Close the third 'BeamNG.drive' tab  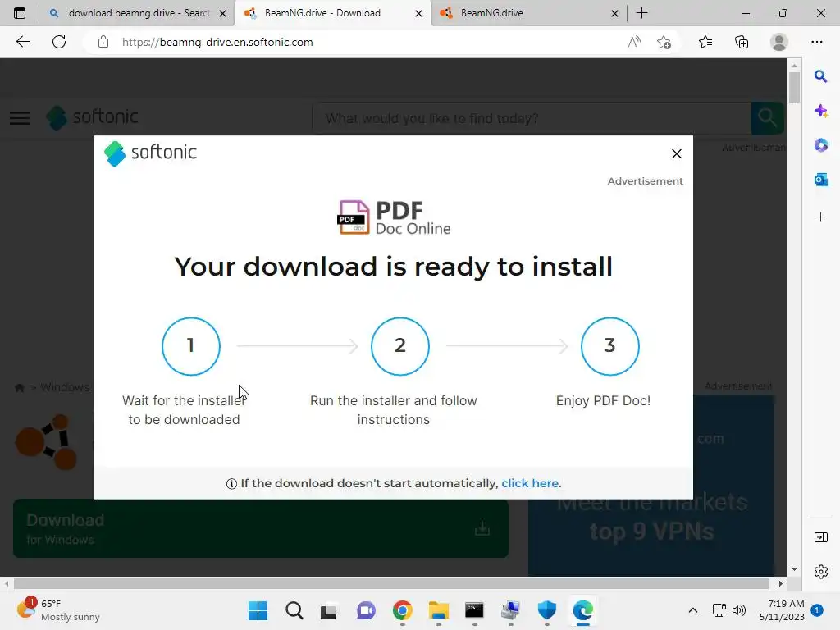coord(615,13)
